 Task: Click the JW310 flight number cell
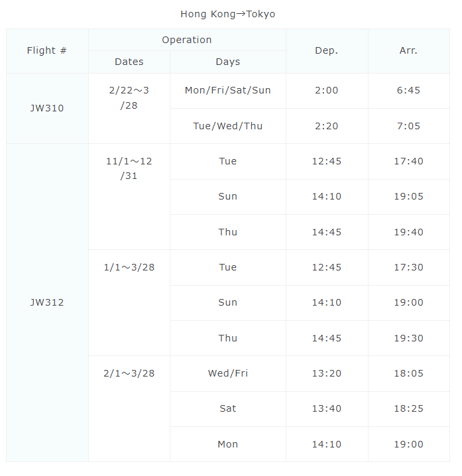47,108
